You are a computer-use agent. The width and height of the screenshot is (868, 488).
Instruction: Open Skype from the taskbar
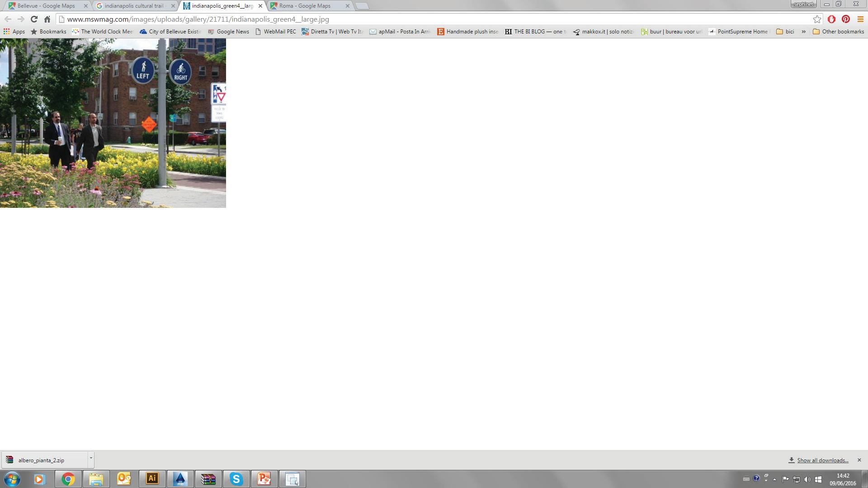click(236, 479)
